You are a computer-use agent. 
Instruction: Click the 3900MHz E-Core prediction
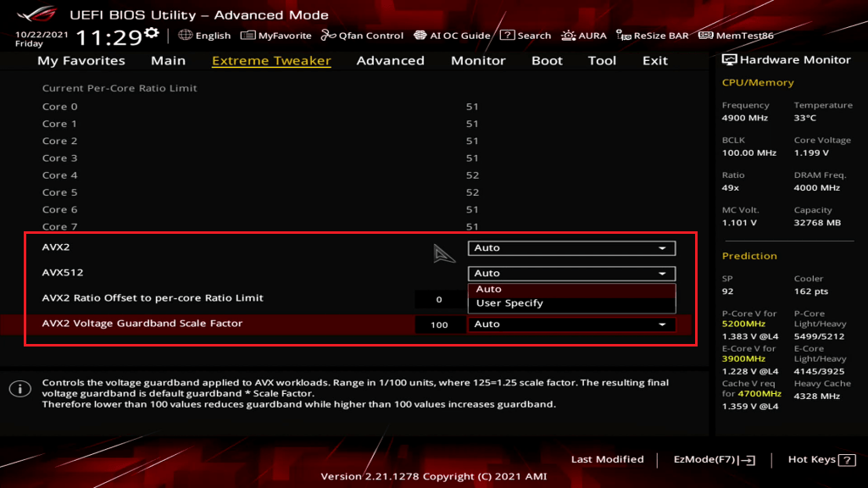[743, 358]
